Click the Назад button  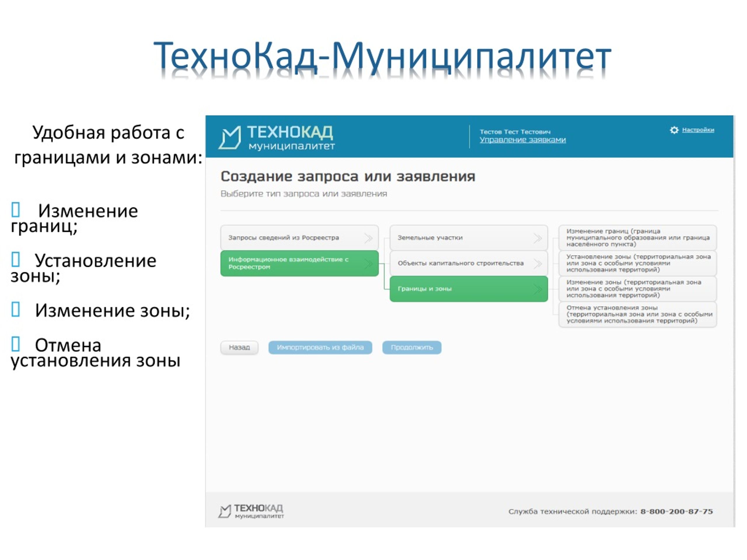(239, 347)
